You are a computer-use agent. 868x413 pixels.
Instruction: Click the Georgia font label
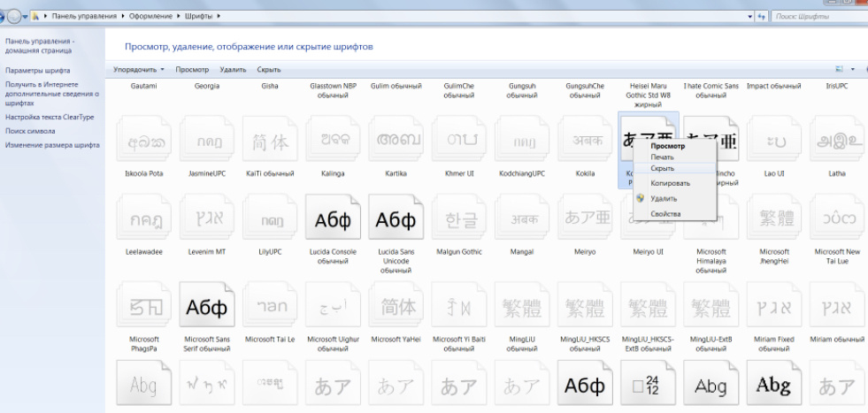pyautogui.click(x=207, y=87)
